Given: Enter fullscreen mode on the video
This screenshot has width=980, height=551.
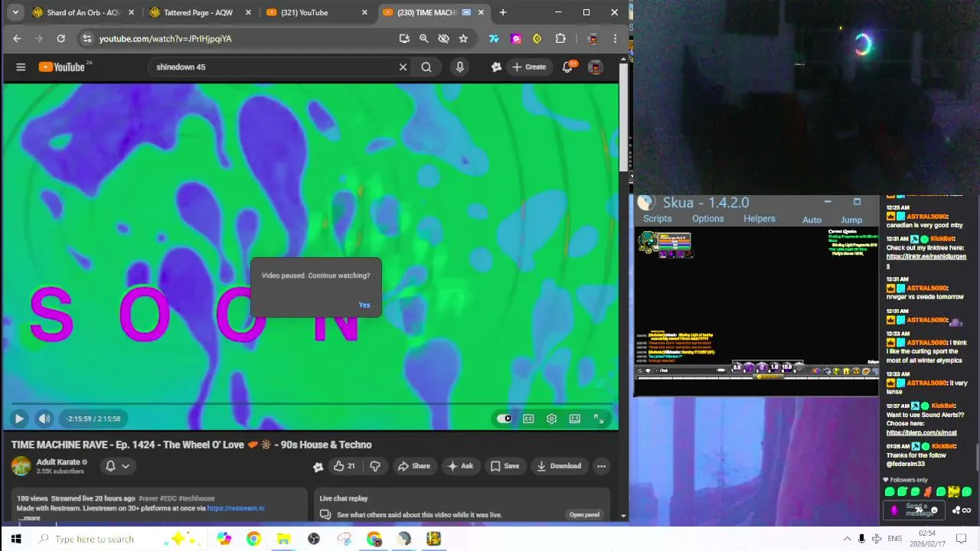Looking at the screenshot, I should coord(599,419).
